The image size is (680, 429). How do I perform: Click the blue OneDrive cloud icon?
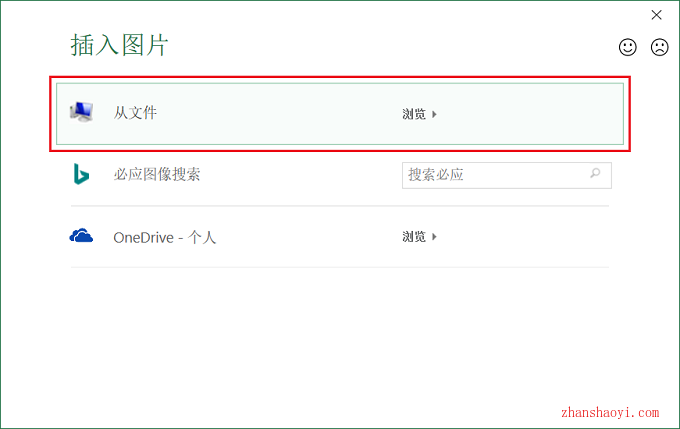point(81,236)
